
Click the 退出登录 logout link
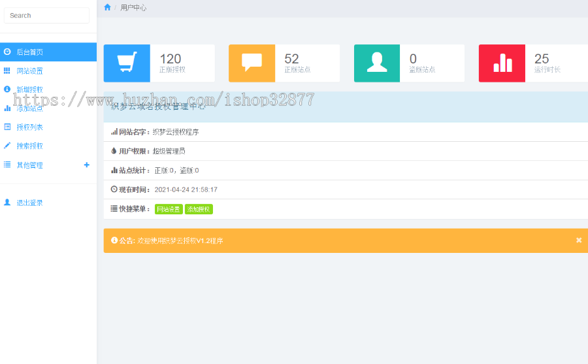[29, 203]
